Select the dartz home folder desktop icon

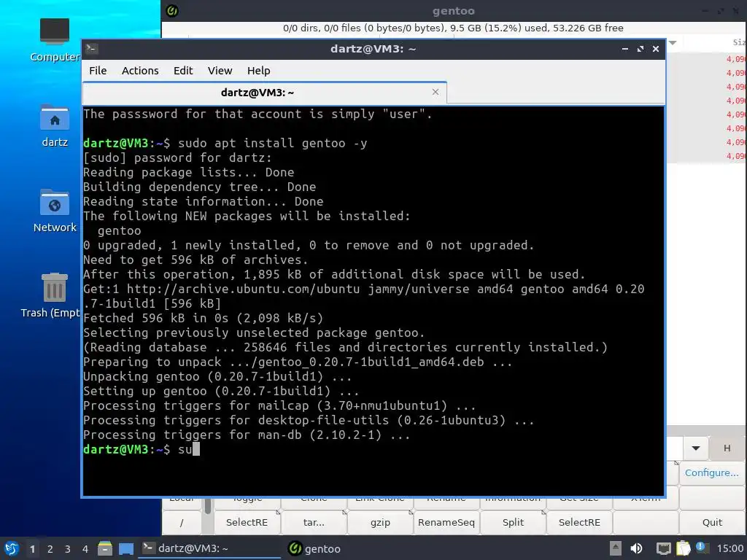point(55,125)
